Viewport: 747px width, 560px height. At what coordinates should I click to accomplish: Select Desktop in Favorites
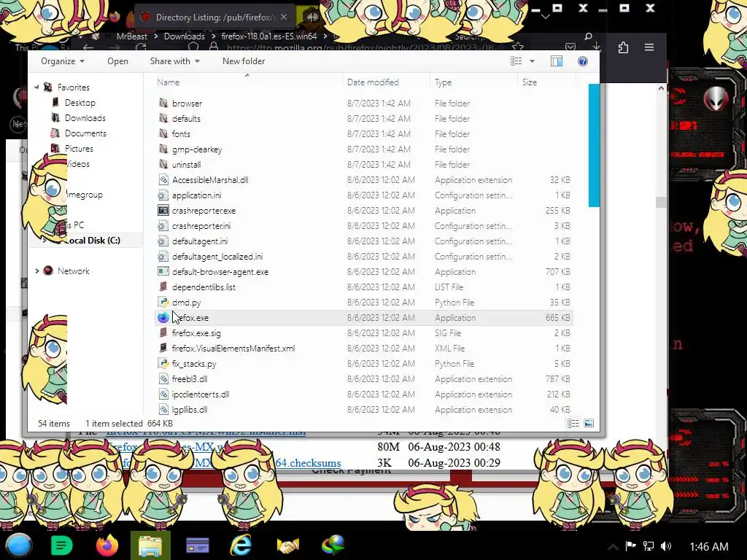tap(80, 102)
